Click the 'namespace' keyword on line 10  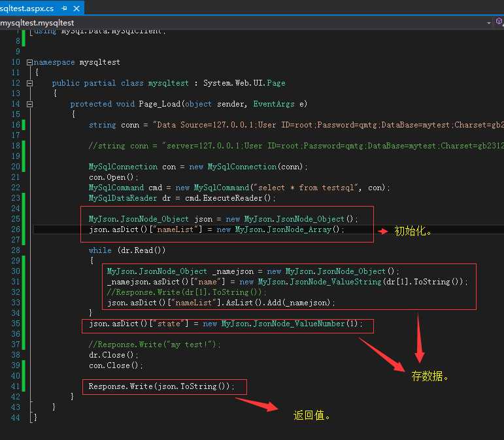(x=54, y=62)
